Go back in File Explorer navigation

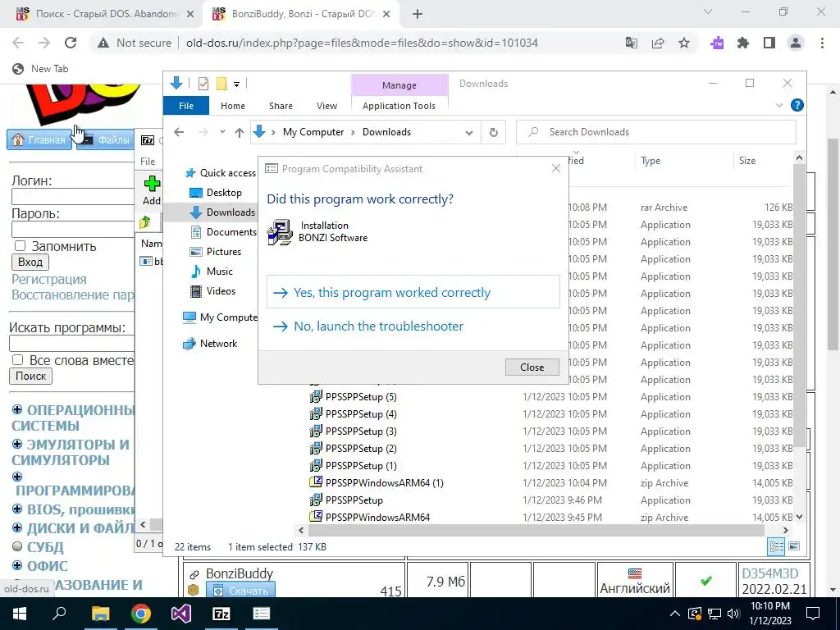click(179, 132)
